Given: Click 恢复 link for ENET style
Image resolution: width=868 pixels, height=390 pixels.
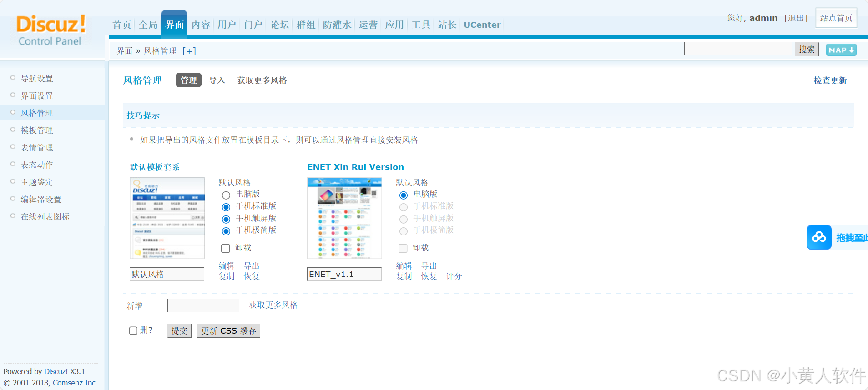Looking at the screenshot, I should click(429, 276).
